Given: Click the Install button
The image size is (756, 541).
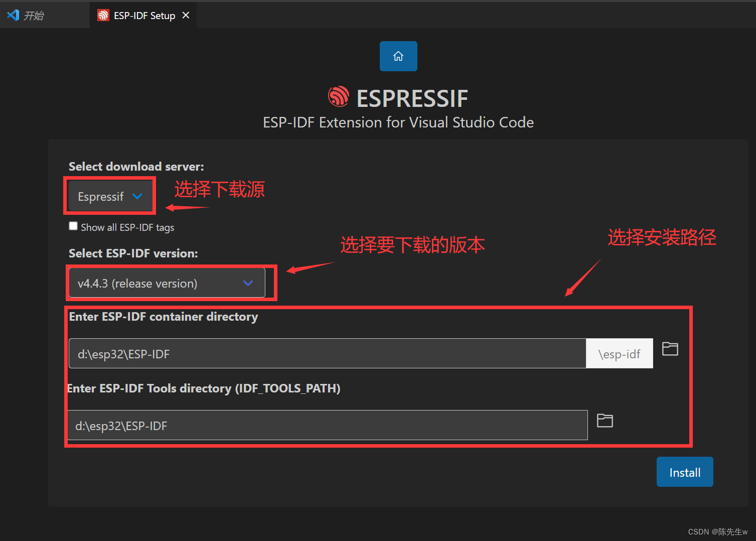Looking at the screenshot, I should 685,472.
